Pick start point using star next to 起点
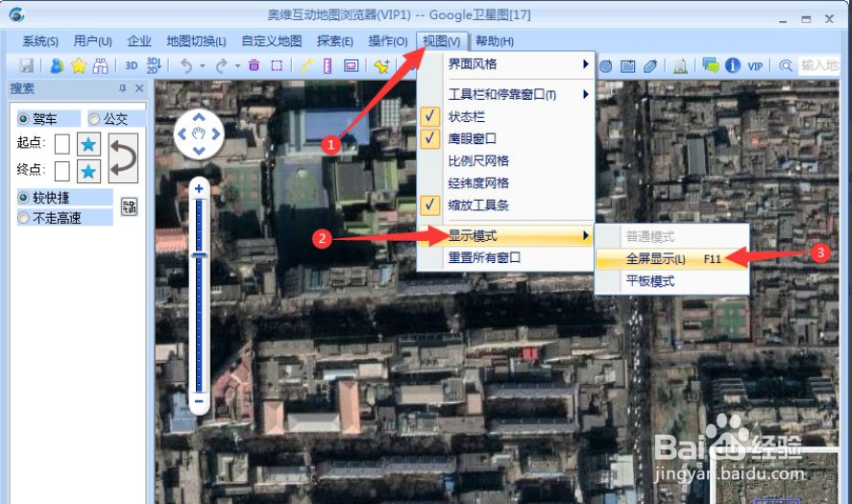The height and width of the screenshot is (504, 852). (88, 144)
